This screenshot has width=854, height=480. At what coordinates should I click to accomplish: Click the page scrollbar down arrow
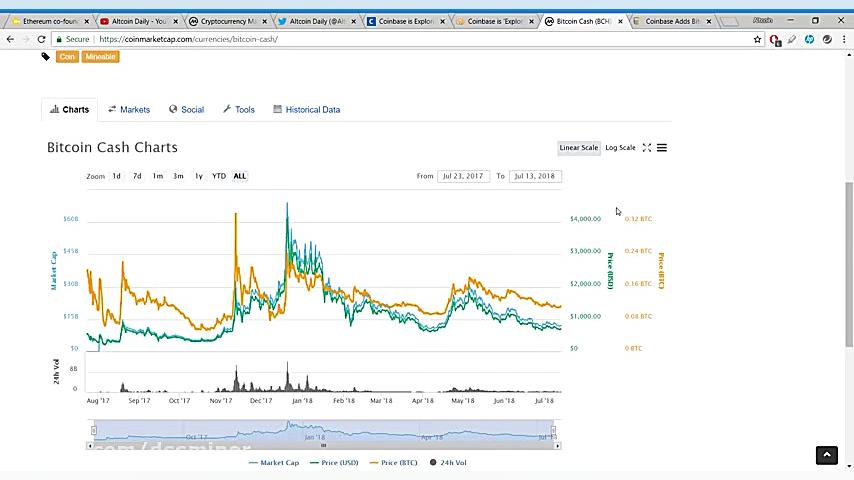coord(849,466)
